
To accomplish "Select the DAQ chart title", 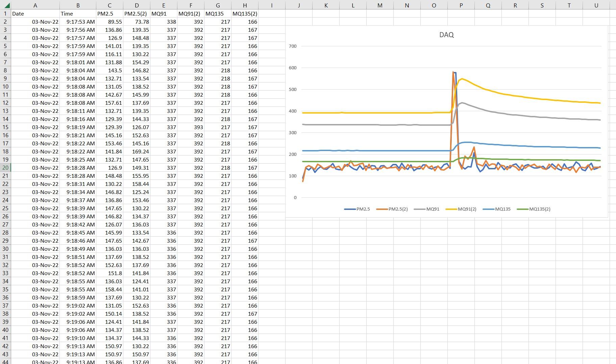I will click(446, 35).
